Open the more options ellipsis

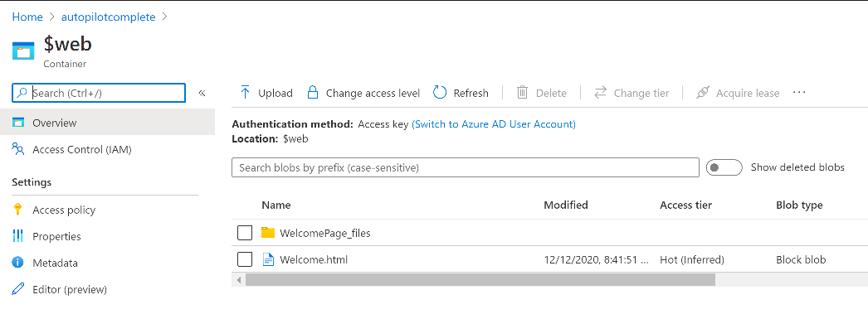[799, 92]
